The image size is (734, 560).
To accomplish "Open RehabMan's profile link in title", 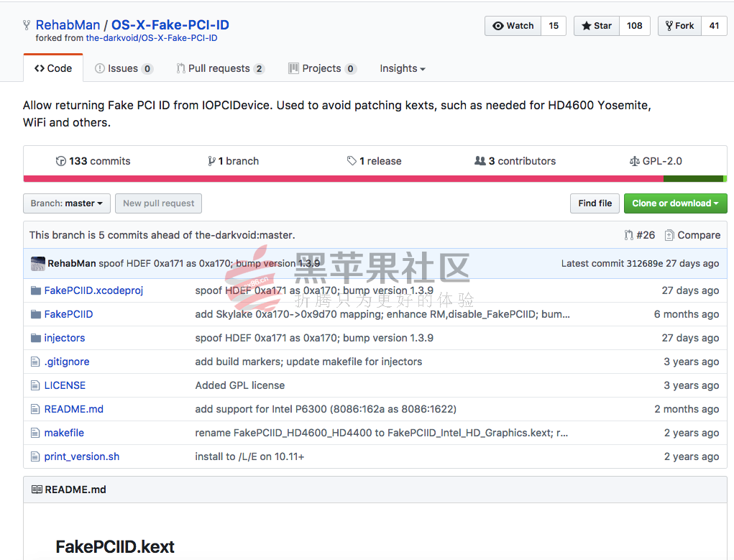I will pyautogui.click(x=68, y=25).
